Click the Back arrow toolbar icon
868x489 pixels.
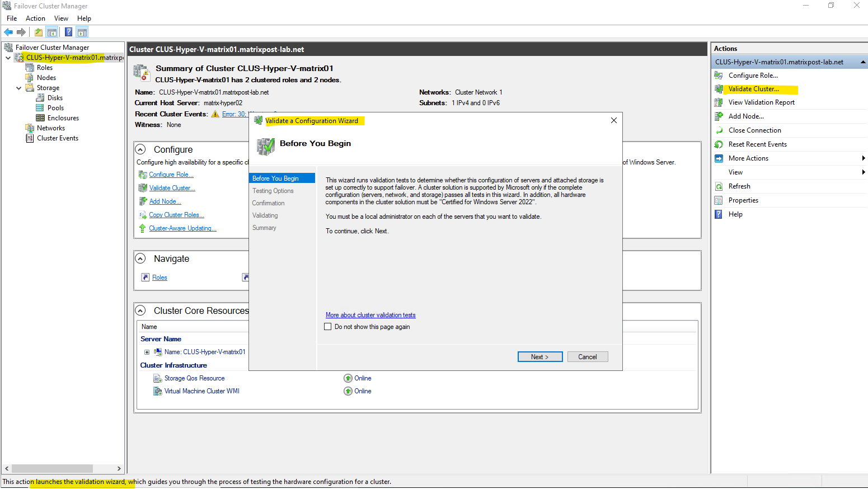(x=8, y=32)
